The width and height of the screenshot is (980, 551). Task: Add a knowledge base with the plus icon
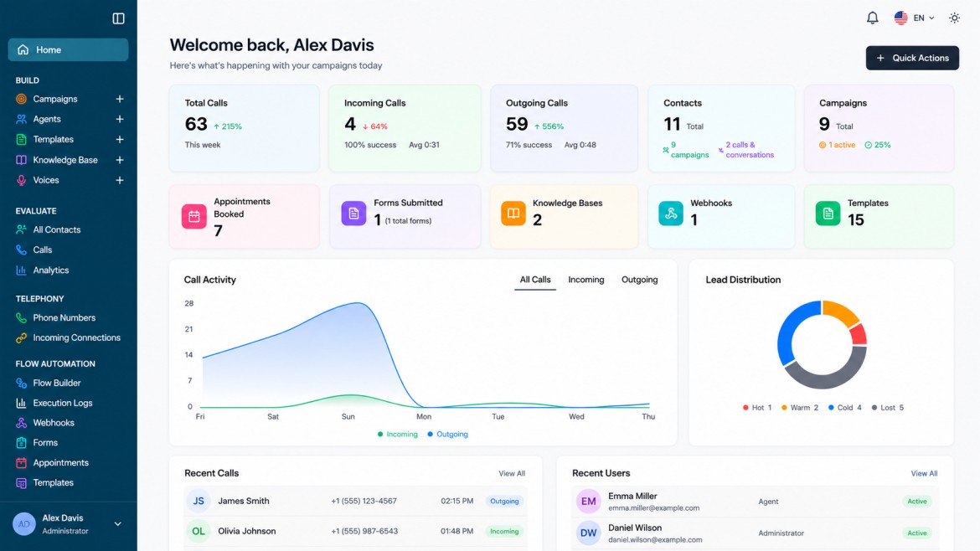click(120, 160)
